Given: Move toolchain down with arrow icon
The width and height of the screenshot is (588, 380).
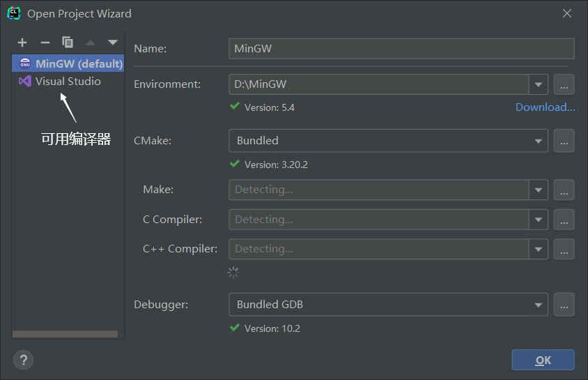Looking at the screenshot, I should (113, 43).
